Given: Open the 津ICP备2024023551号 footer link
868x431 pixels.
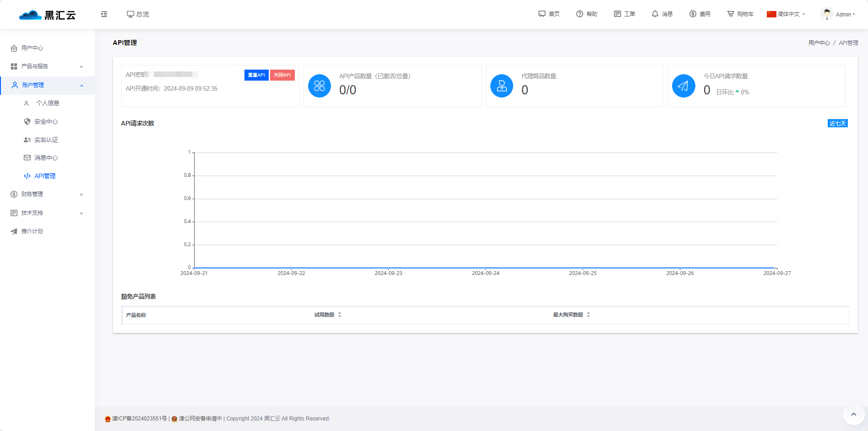Looking at the screenshot, I should [139, 419].
